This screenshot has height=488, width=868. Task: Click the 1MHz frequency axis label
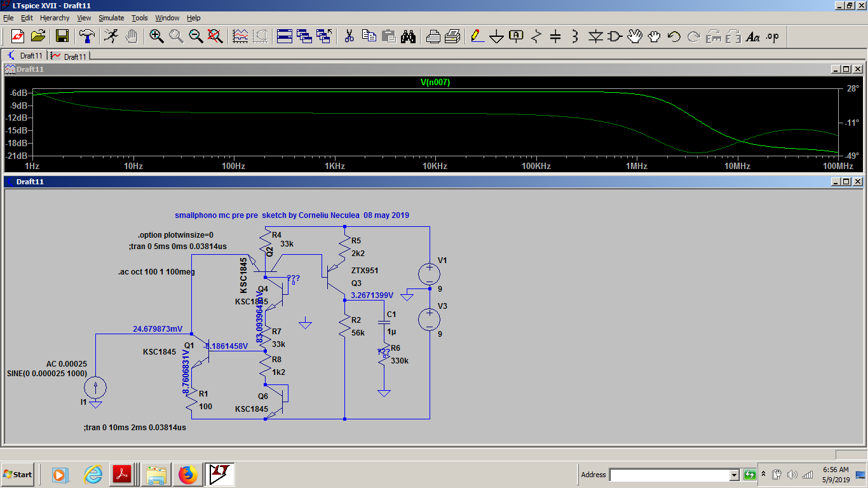637,166
